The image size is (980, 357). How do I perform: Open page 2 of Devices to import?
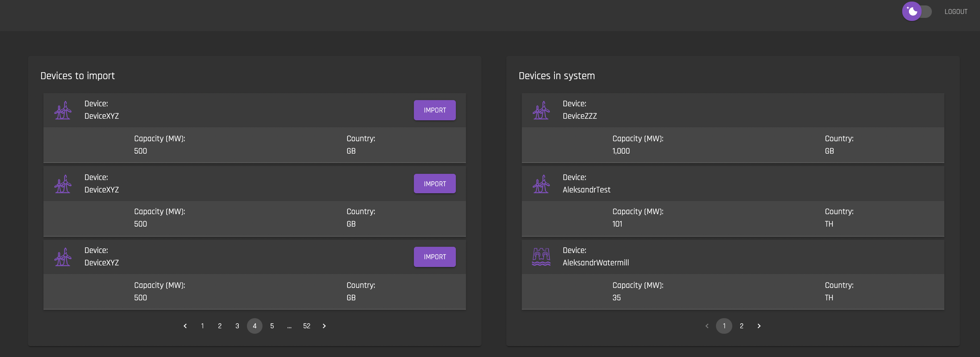coord(220,326)
